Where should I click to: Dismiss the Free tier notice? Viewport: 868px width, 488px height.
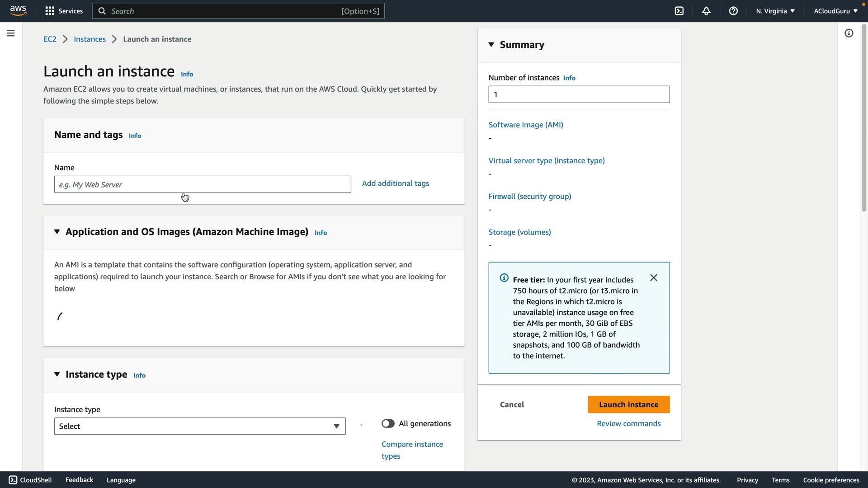pyautogui.click(x=653, y=277)
